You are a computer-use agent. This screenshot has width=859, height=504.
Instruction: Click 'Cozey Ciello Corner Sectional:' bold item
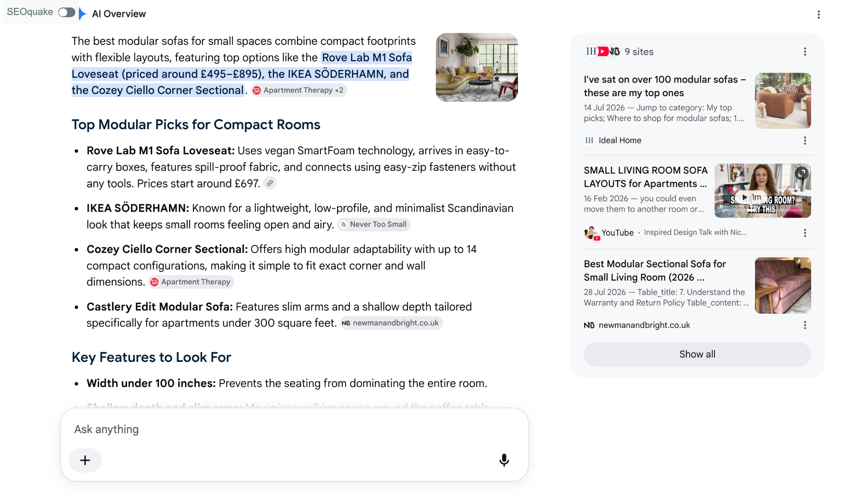[x=167, y=249]
